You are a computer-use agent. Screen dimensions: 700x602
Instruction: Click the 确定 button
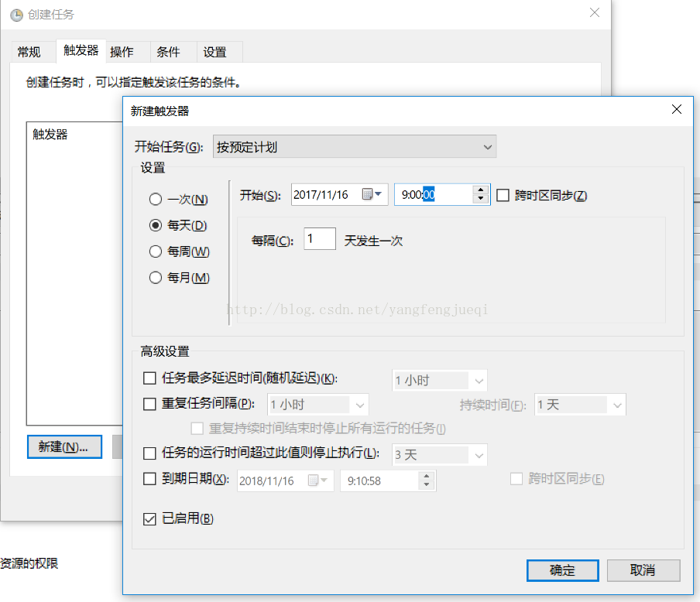click(x=562, y=570)
